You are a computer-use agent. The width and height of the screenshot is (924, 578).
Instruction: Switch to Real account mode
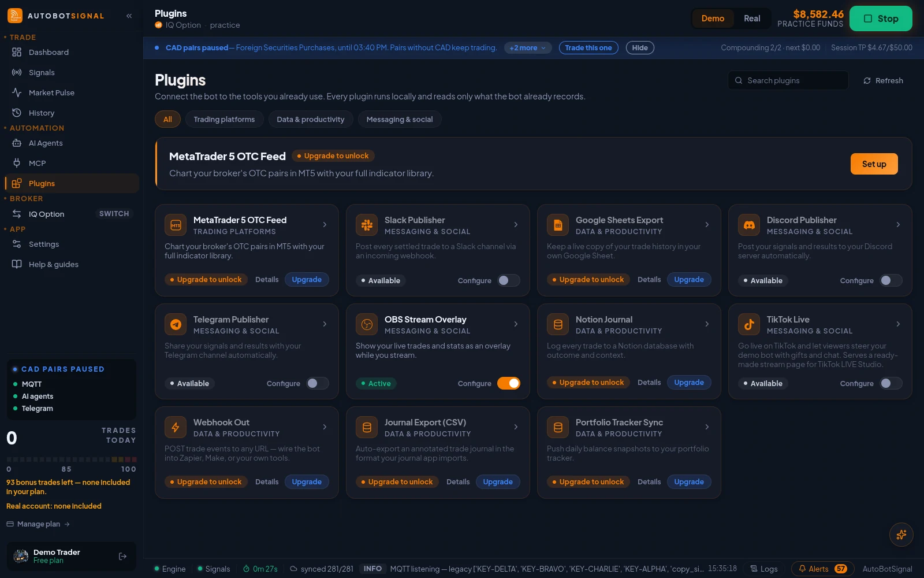752,18
